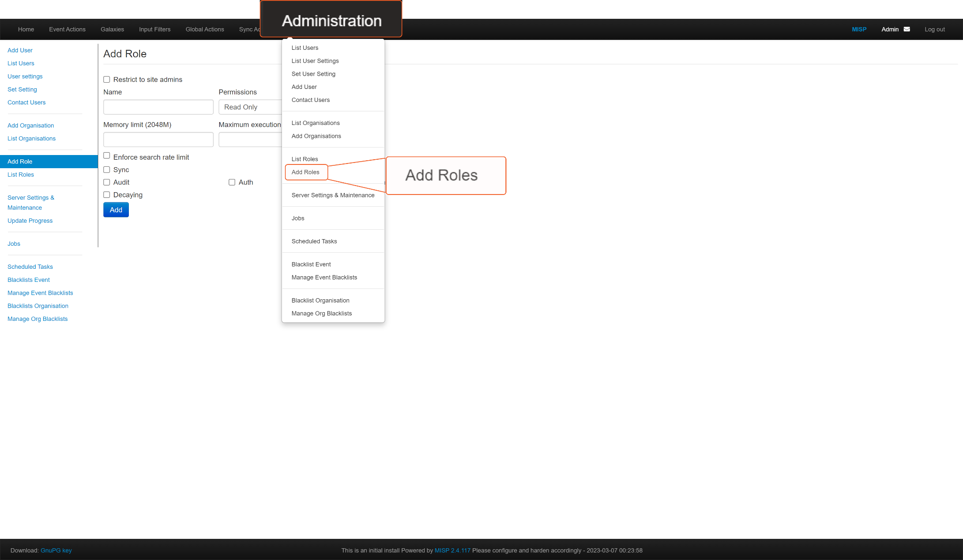963x560 pixels.
Task: Toggle Restrict to site admins checkbox
Action: pyautogui.click(x=107, y=79)
